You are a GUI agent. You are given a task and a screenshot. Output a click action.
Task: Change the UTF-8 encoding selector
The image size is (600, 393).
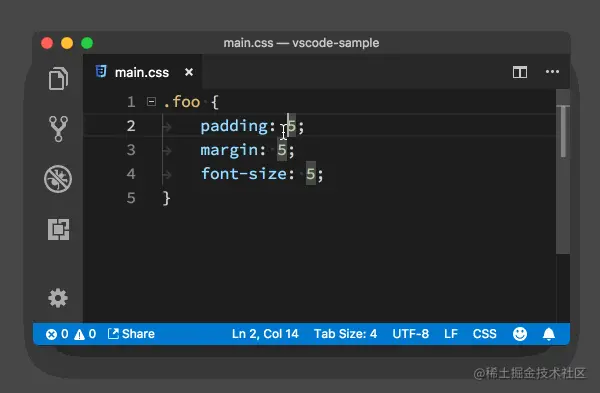click(x=411, y=334)
